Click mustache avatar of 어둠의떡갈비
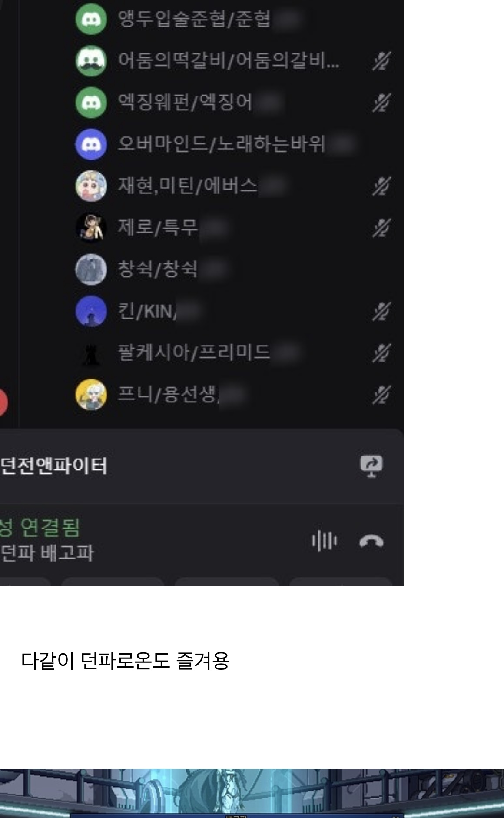Image resolution: width=504 pixels, height=818 pixels. click(x=91, y=60)
